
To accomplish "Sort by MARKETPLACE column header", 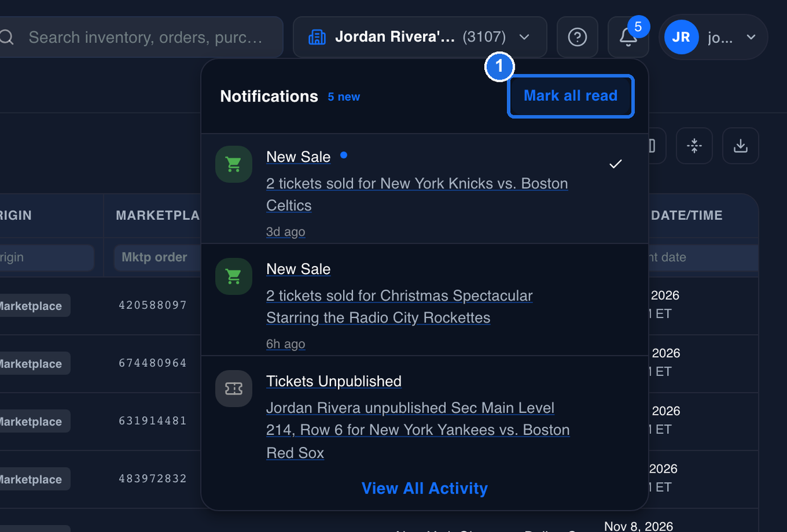I will click(x=158, y=216).
